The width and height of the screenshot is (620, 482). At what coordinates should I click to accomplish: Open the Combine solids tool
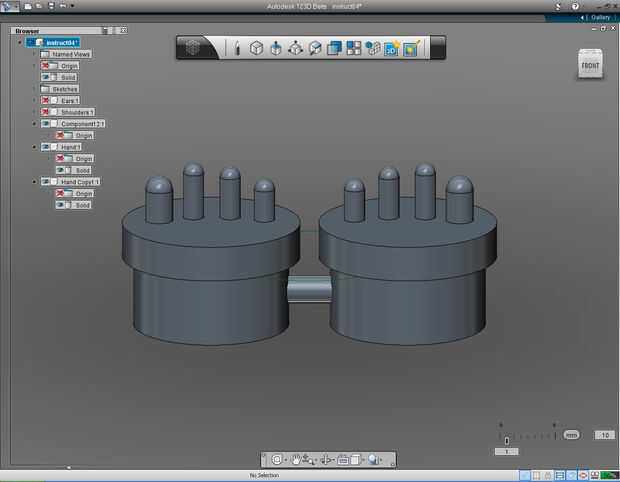335,47
